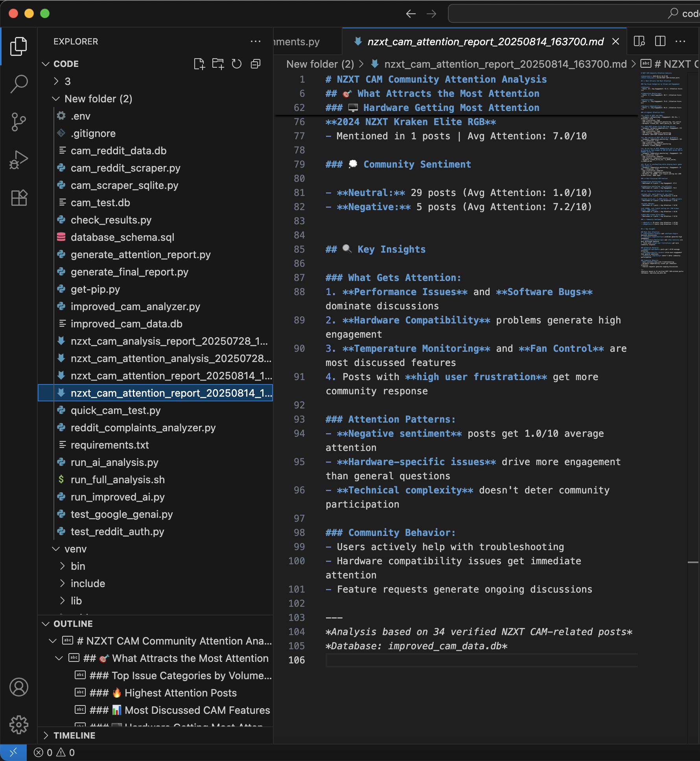Click the command center search field
Viewport: 700px width, 761px height.
574,14
